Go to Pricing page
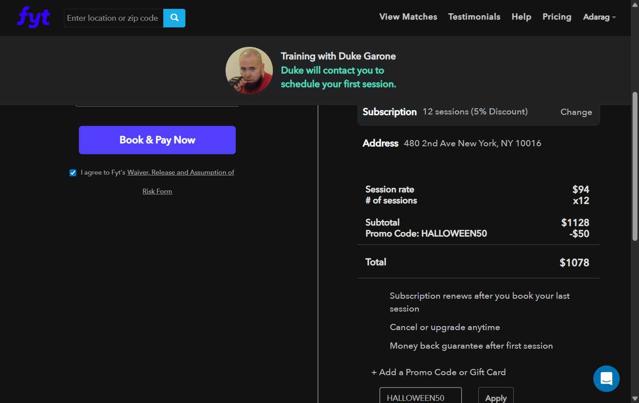The image size is (639, 403). pos(557,17)
